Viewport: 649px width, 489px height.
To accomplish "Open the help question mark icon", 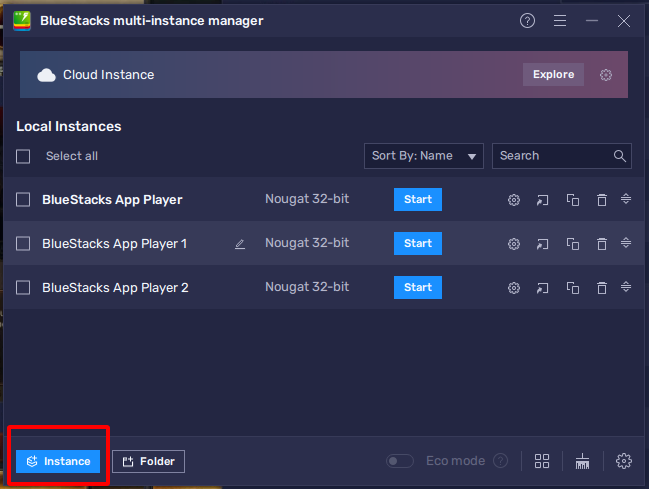I will (527, 21).
